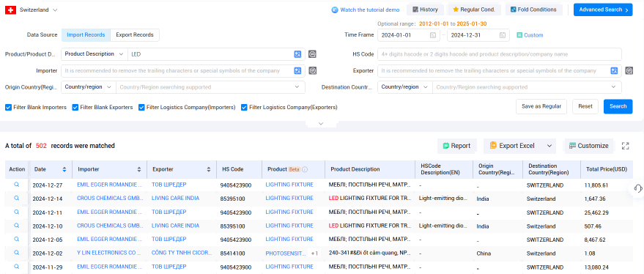Screen dimensions: 644x274
Task: Sort table by Importer column
Action: 138,169
